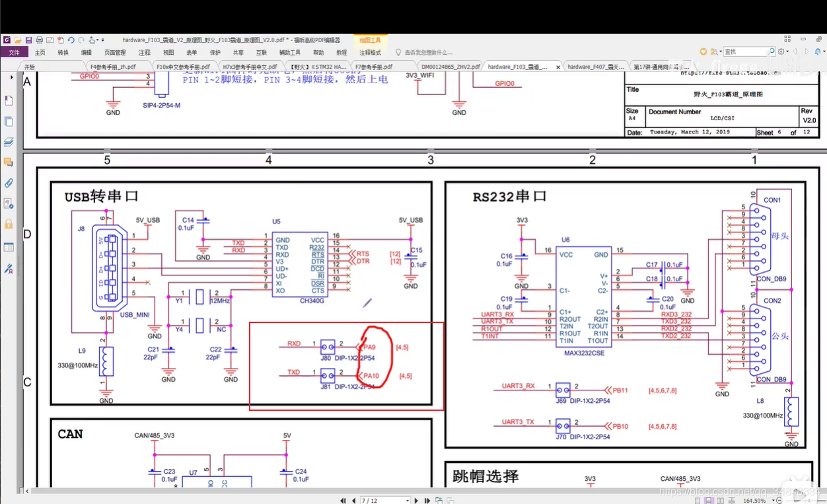Click the magnifier search icon in 查找 box

[x=772, y=52]
